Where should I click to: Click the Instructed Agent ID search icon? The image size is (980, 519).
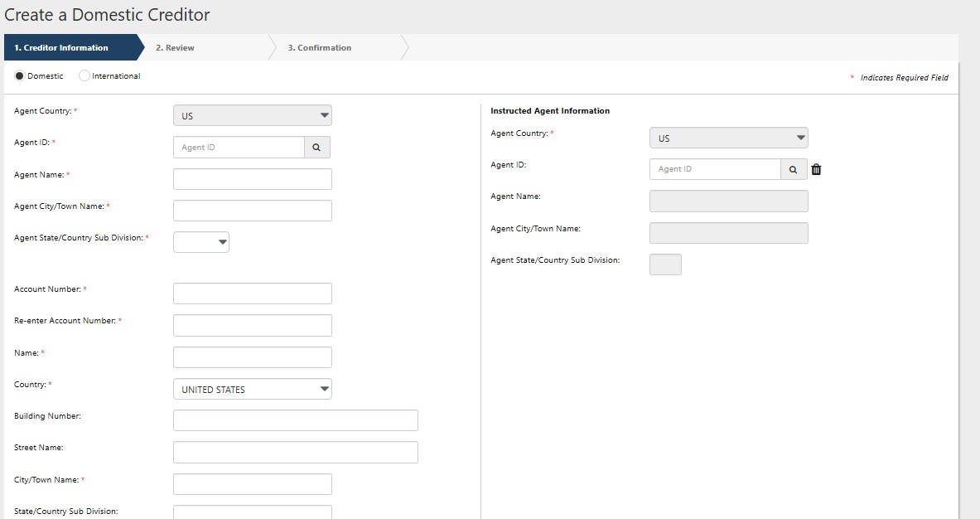coord(794,169)
